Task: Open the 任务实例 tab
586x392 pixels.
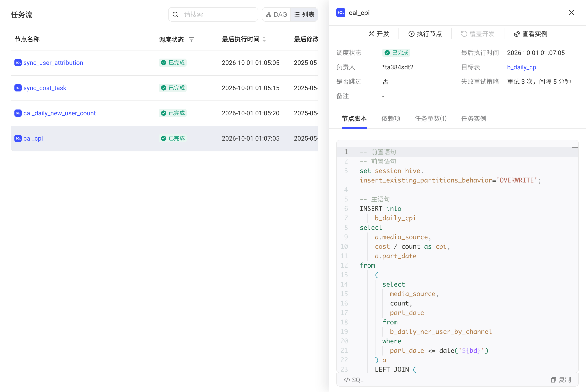Action: pos(474,119)
